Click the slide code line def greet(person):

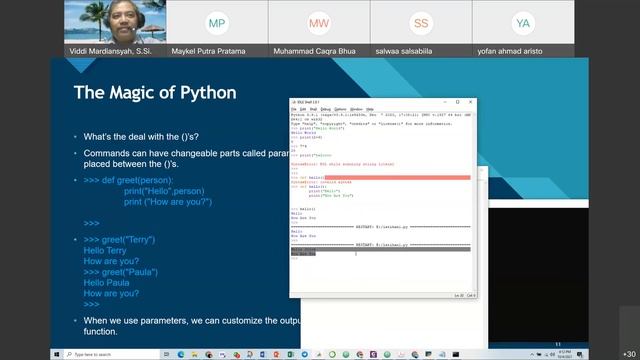tap(129, 180)
